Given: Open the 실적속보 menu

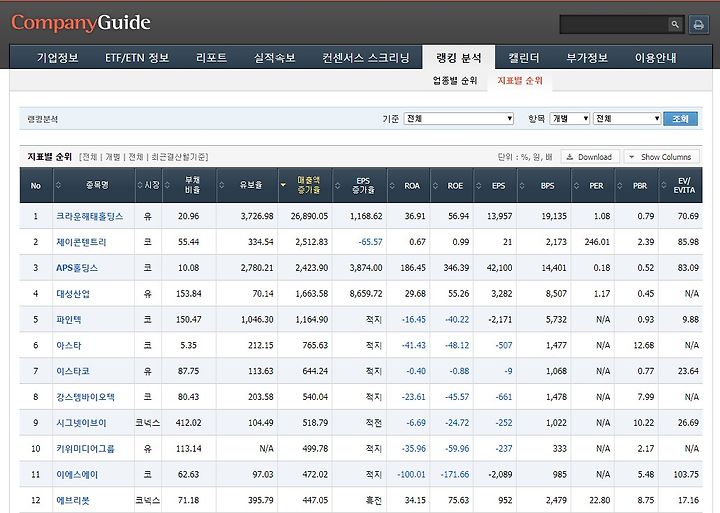Looking at the screenshot, I should 274,58.
